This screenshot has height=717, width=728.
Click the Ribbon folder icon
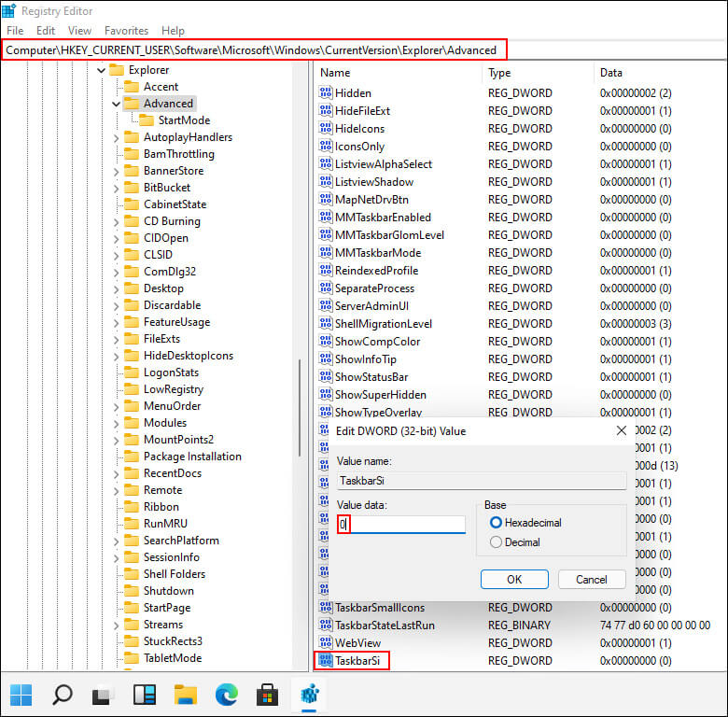point(132,507)
